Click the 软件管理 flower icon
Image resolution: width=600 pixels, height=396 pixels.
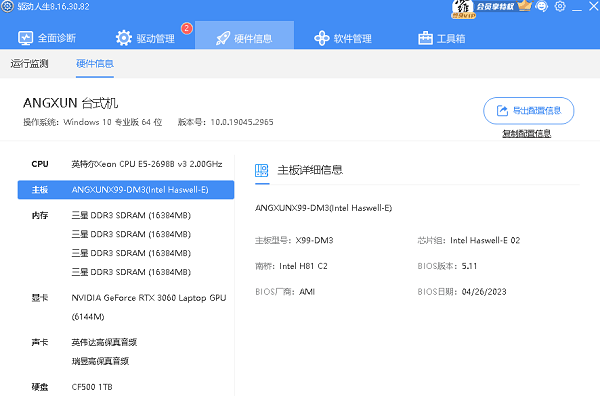click(321, 38)
